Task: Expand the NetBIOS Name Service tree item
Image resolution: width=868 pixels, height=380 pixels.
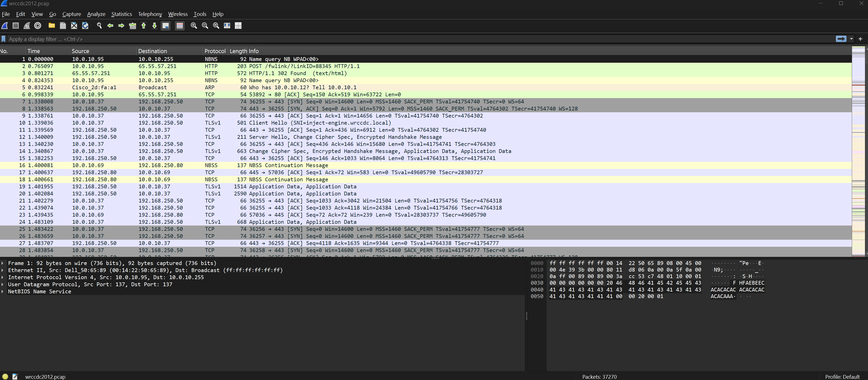Action: 3,292
